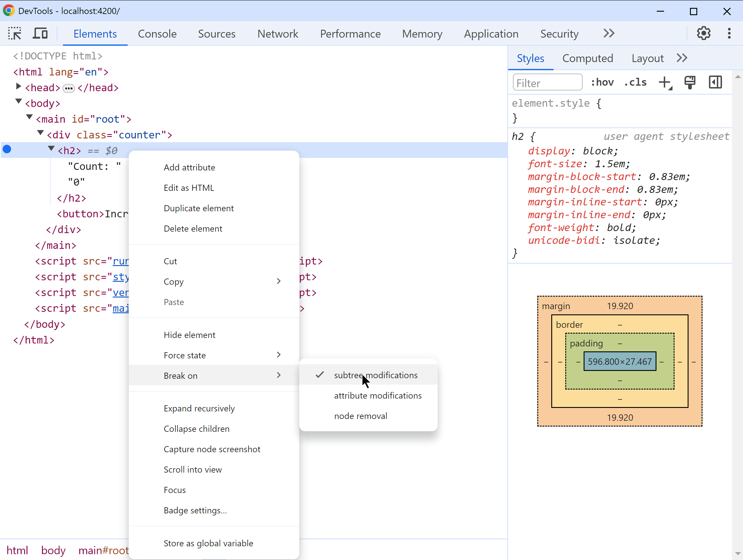Choose Duplicate element

click(214, 208)
